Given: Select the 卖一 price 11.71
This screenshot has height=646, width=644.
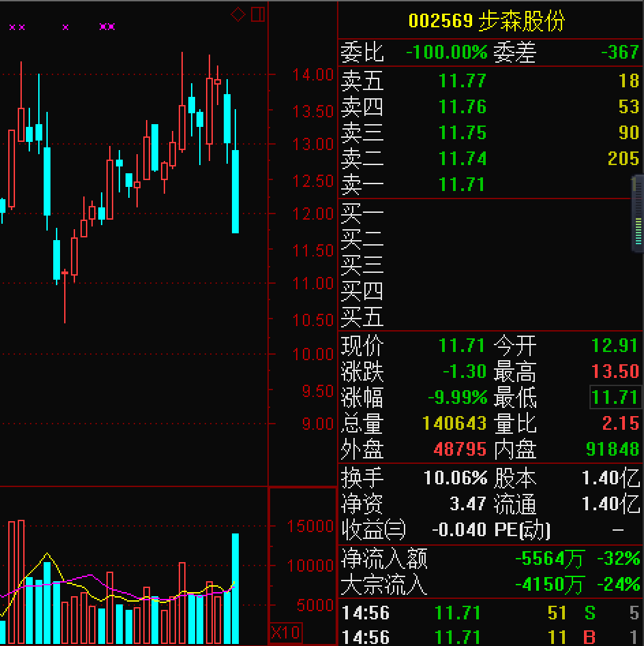Looking at the screenshot, I should coord(461,185).
